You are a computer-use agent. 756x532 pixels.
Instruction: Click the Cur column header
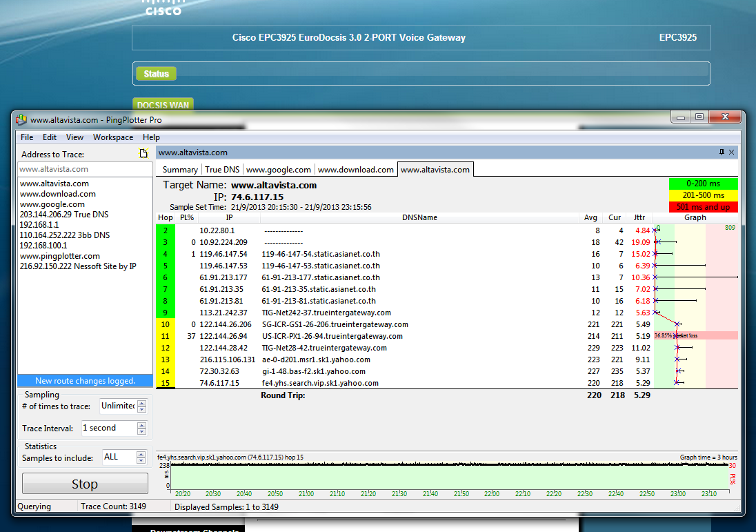[x=614, y=217]
